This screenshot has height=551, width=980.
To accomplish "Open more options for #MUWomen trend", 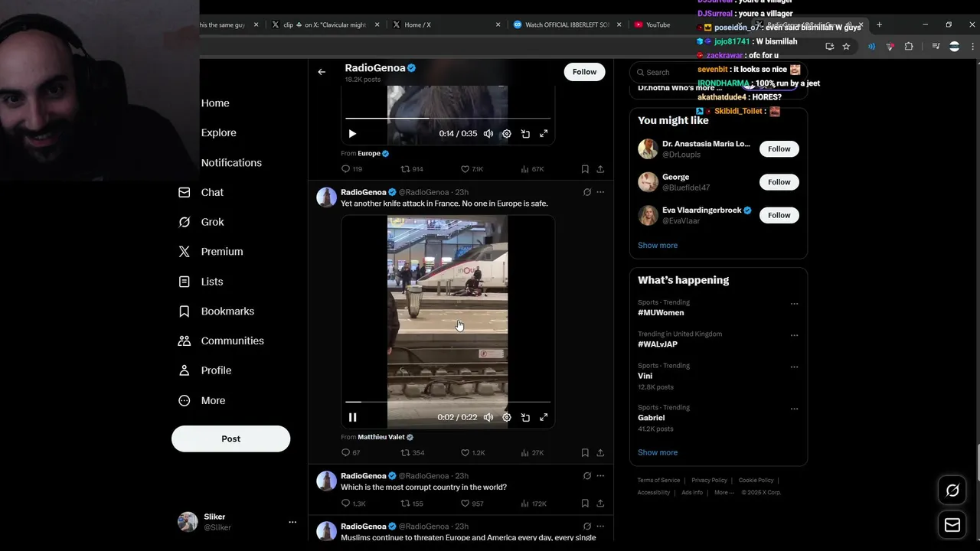I will tap(794, 304).
